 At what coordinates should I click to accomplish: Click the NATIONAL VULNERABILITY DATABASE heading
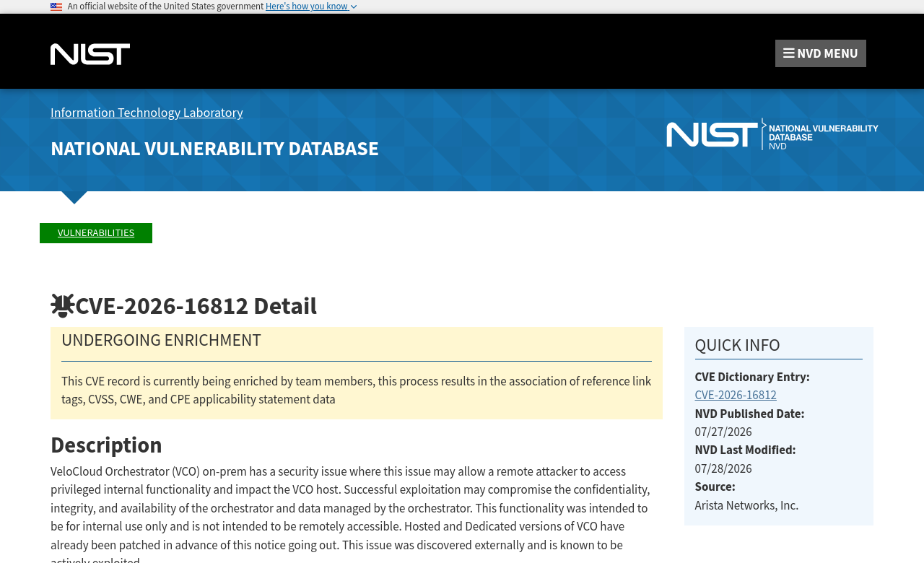pos(214,149)
